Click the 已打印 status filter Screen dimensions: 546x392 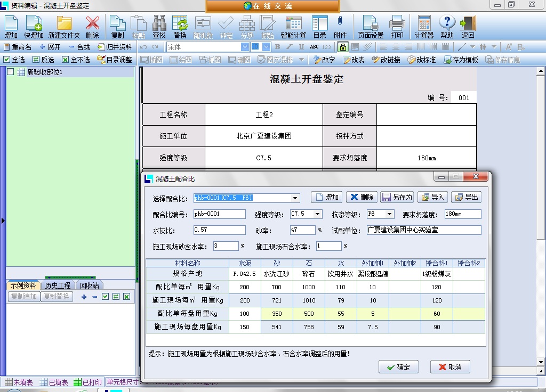(88, 382)
